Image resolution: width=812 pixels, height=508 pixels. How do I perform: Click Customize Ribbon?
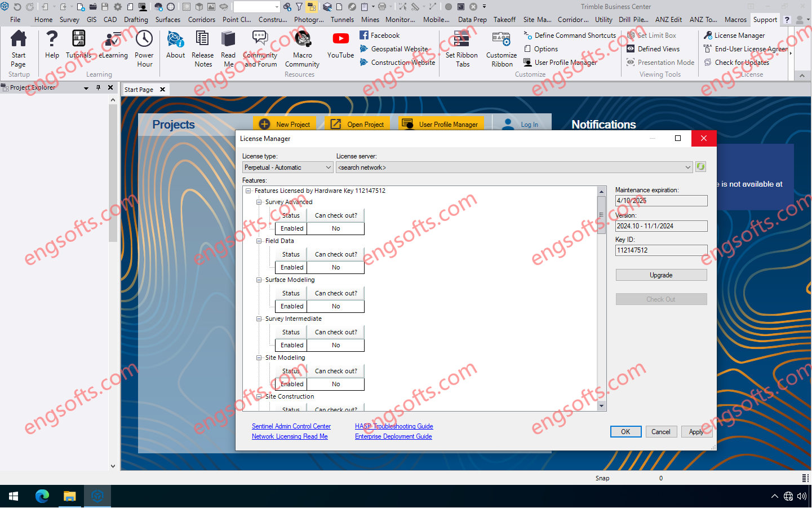502,48
